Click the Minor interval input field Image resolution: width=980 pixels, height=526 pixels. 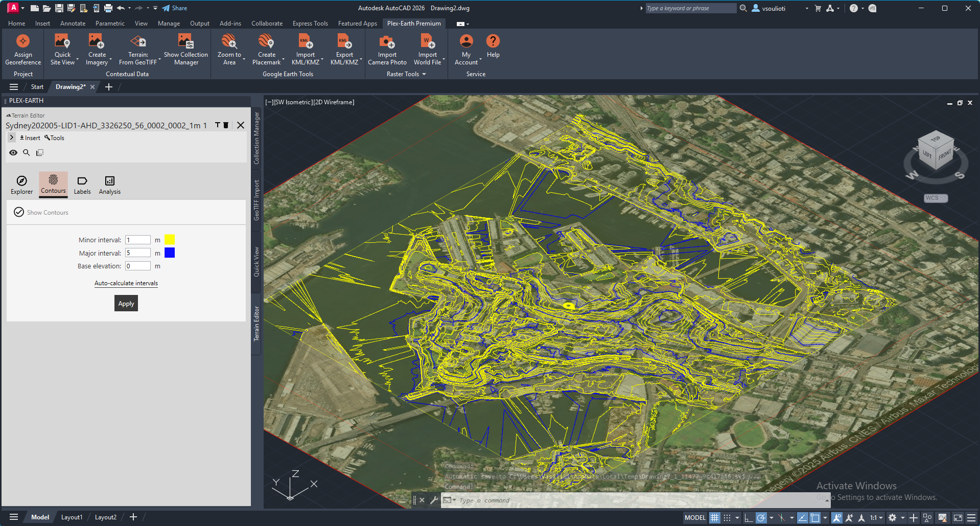coord(138,240)
